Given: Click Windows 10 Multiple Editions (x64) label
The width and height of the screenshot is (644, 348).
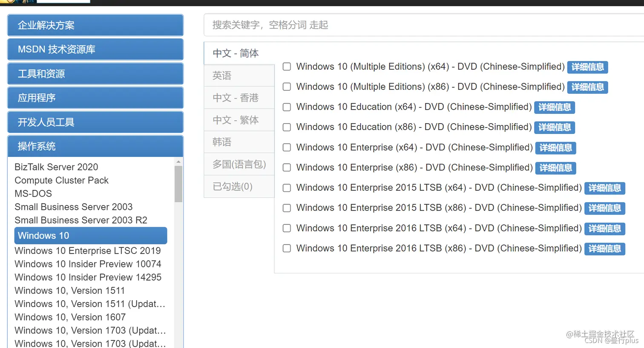Looking at the screenshot, I should click(431, 67).
